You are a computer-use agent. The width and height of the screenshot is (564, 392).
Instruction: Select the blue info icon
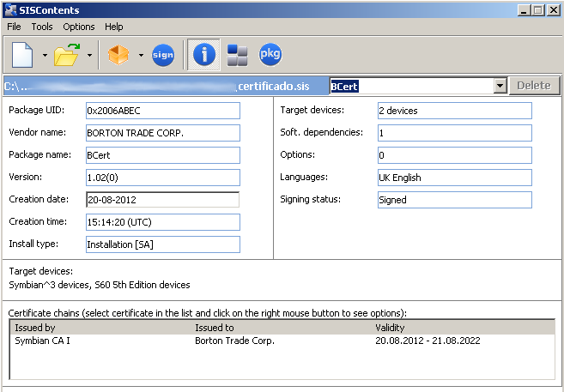tap(204, 55)
